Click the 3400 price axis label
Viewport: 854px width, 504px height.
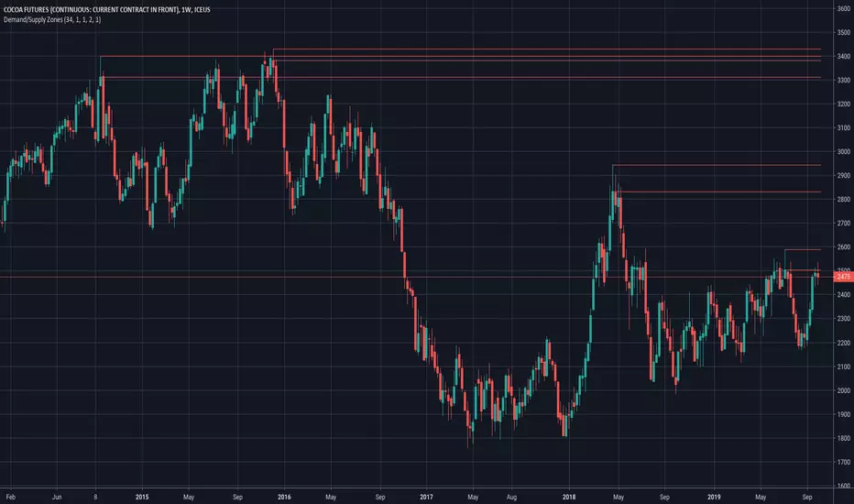tap(843, 57)
